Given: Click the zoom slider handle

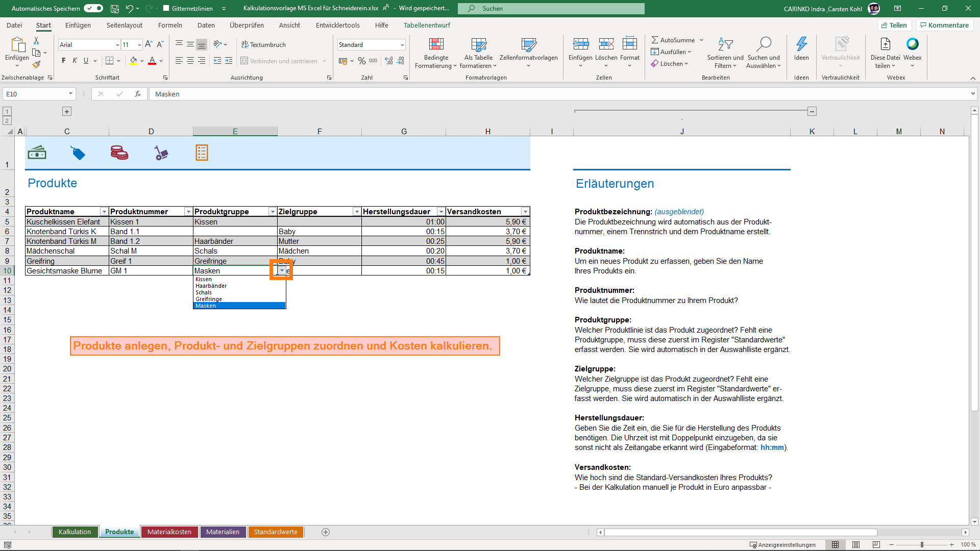Looking at the screenshot, I should click(x=922, y=545).
